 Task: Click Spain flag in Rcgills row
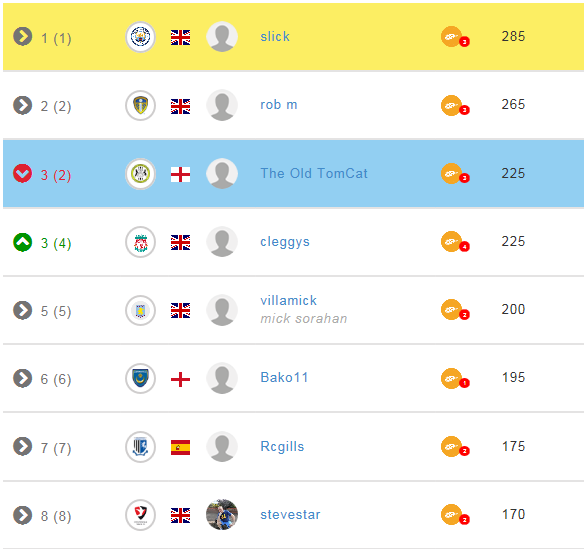coord(180,447)
